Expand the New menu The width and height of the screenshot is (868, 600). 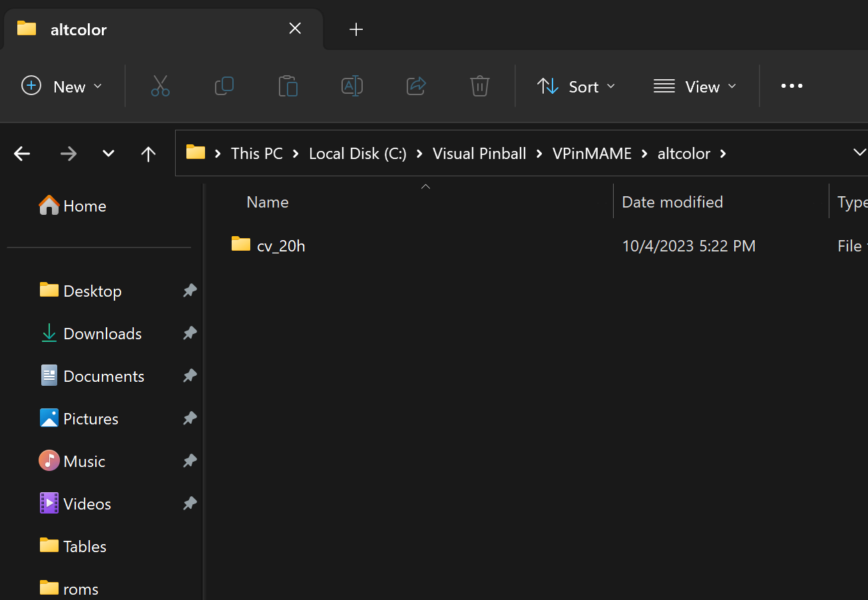click(x=62, y=86)
